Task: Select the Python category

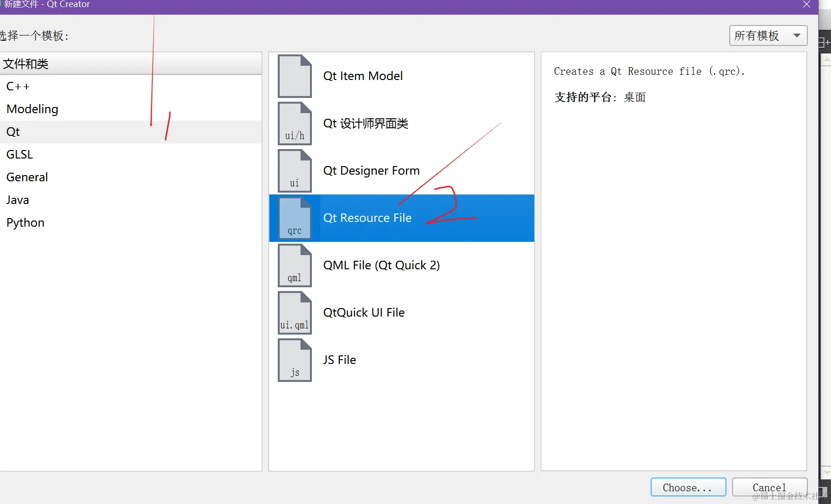Action: [131, 222]
